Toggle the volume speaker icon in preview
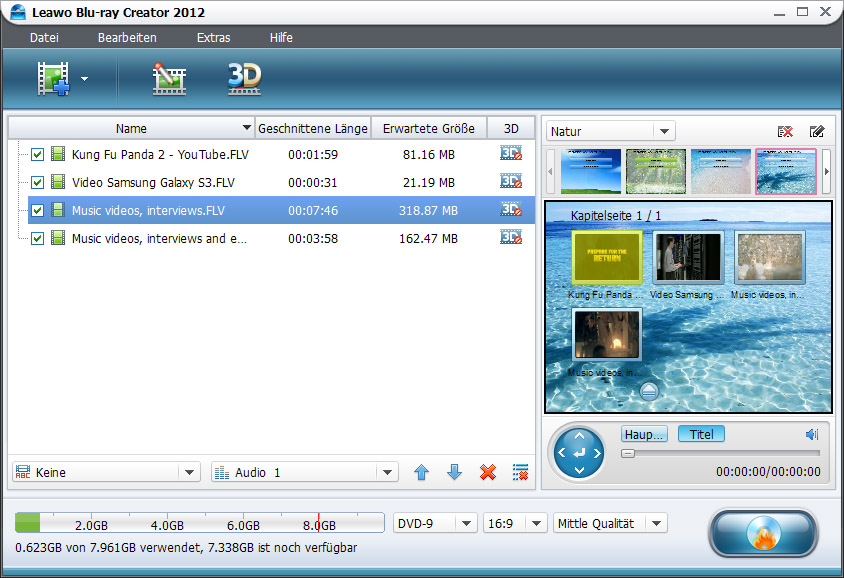 (811, 434)
